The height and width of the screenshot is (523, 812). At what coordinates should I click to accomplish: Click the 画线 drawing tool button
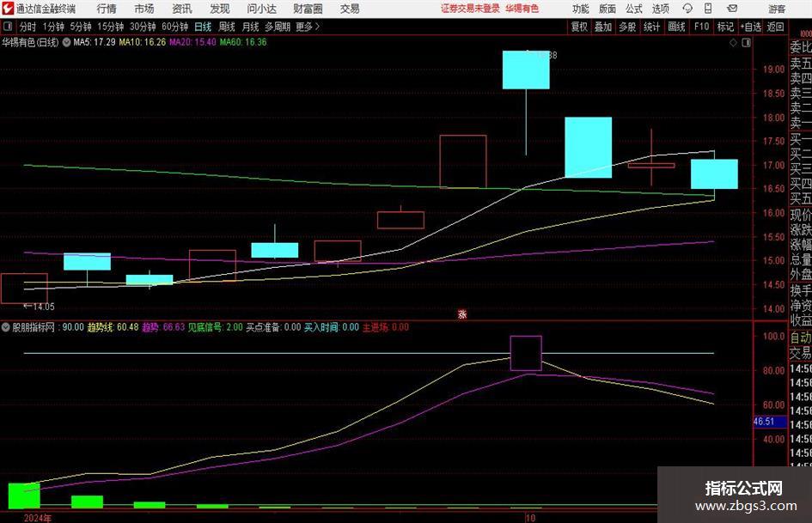676,27
